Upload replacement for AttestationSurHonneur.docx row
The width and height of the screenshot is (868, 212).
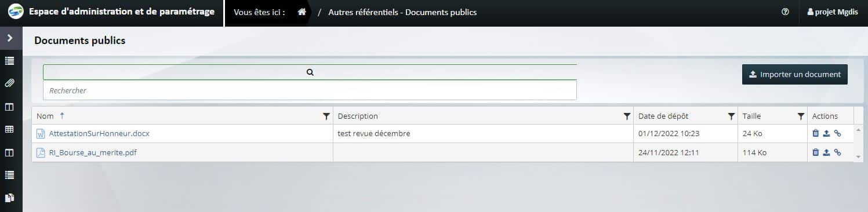[x=826, y=133]
